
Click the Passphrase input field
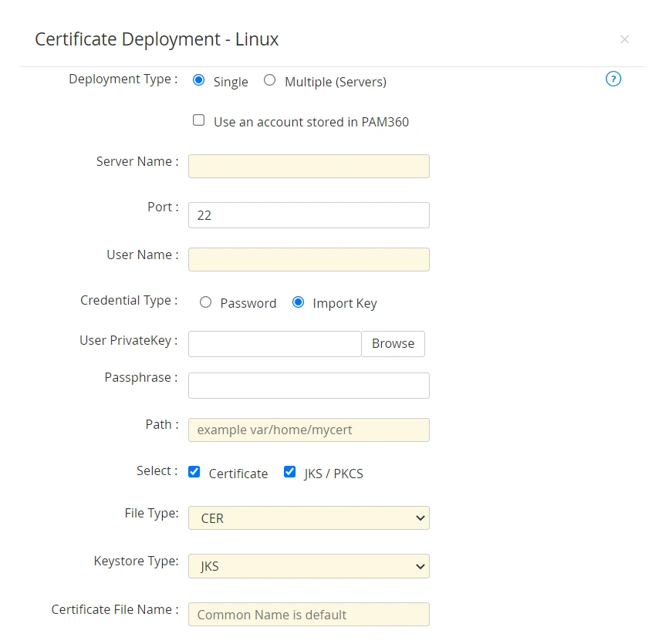[309, 385]
